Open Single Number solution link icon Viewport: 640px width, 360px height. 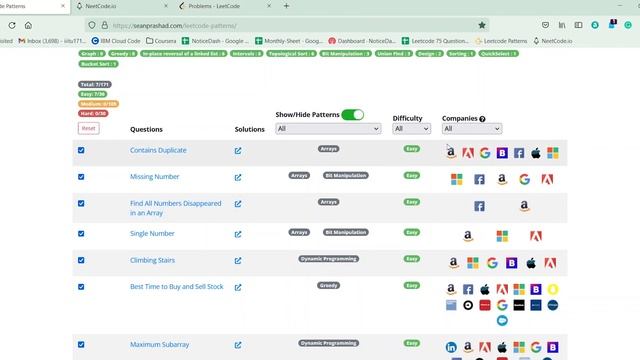coord(238,234)
